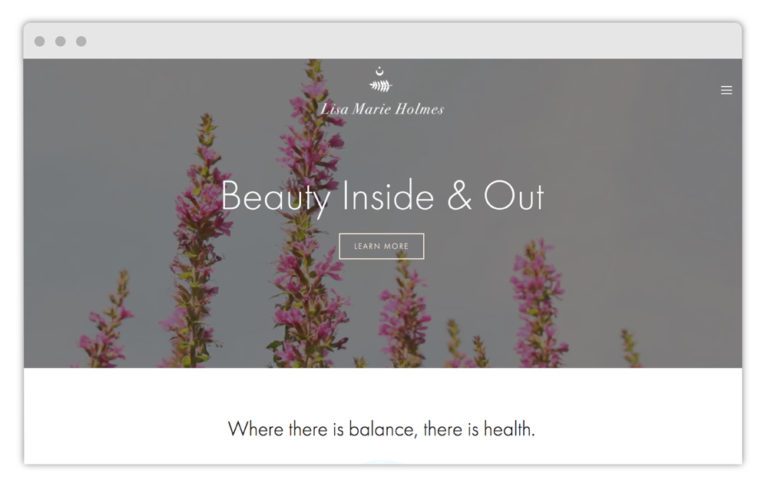This screenshot has width=768, height=483.
Task: Click the word "Out" in the headline
Action: tap(514, 196)
